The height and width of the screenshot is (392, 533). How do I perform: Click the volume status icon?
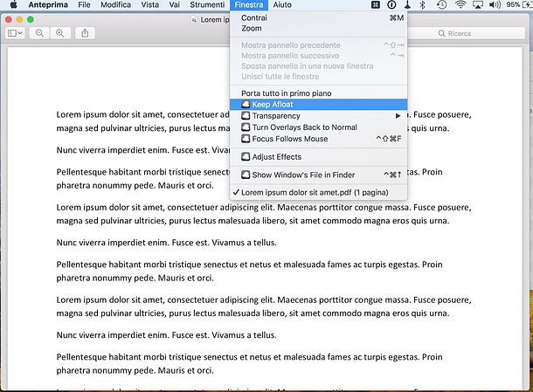[495, 4]
